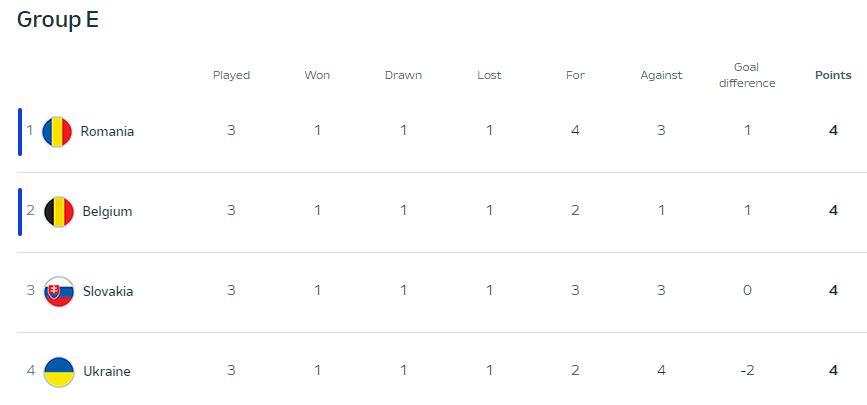The height and width of the screenshot is (405, 867).
Task: Click the Against column header
Action: pos(661,75)
